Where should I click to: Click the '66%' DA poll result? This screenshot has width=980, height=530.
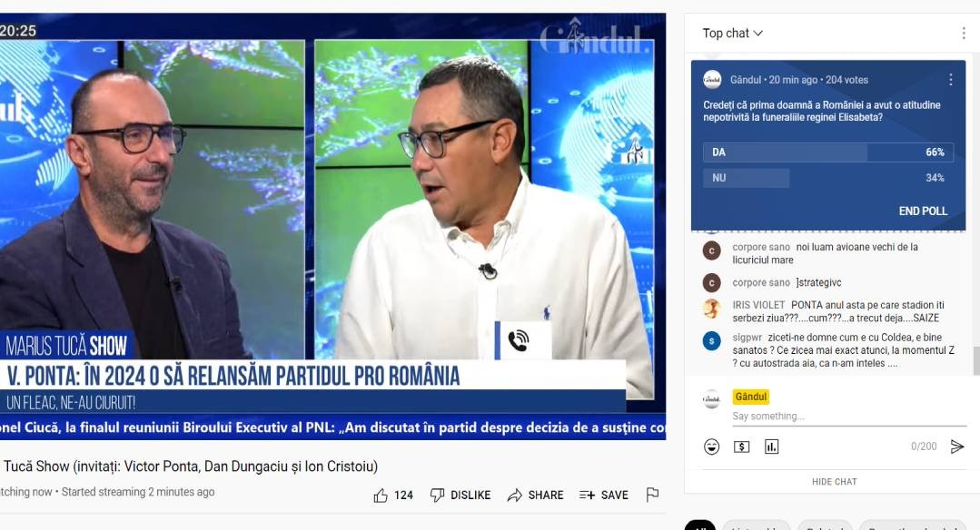click(x=935, y=152)
